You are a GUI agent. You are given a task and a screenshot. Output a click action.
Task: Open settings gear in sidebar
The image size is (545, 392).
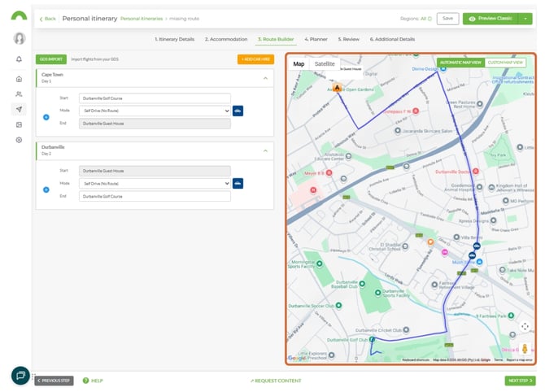point(20,140)
